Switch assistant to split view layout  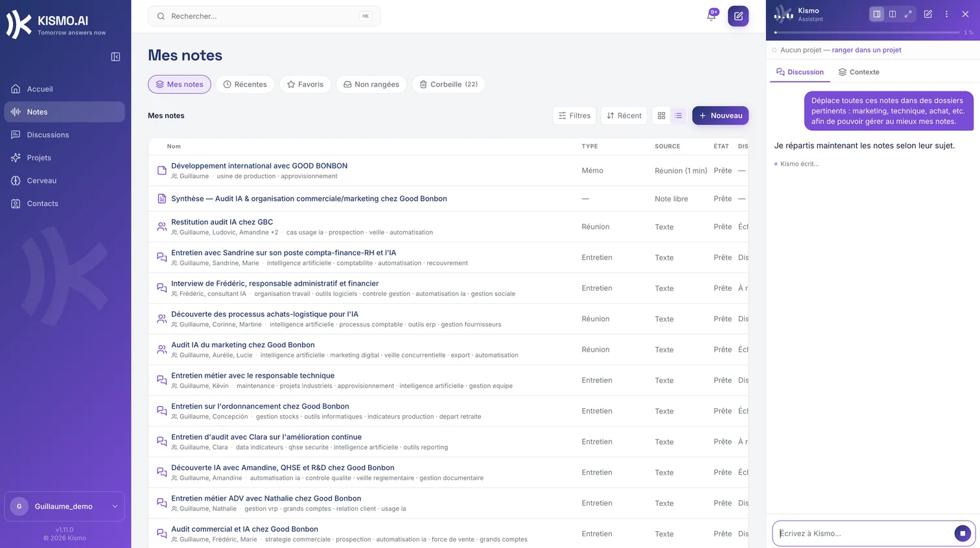point(892,14)
